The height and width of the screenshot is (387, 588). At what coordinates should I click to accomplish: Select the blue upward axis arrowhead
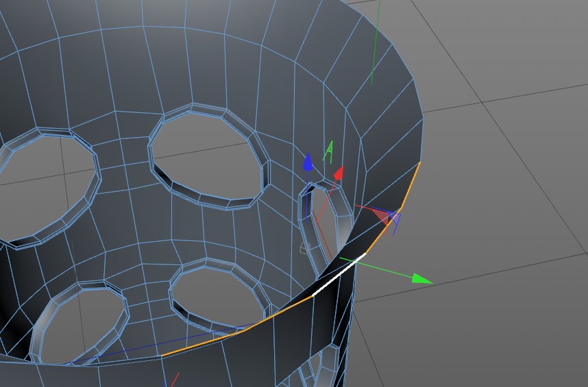[308, 162]
